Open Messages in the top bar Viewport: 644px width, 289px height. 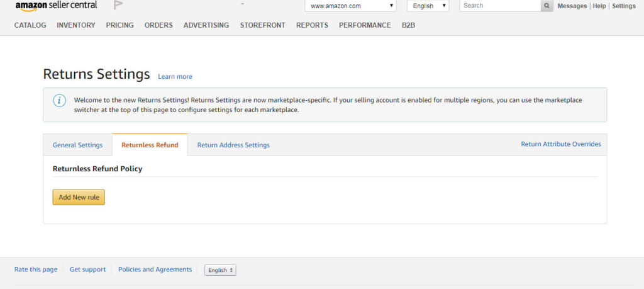pos(572,6)
